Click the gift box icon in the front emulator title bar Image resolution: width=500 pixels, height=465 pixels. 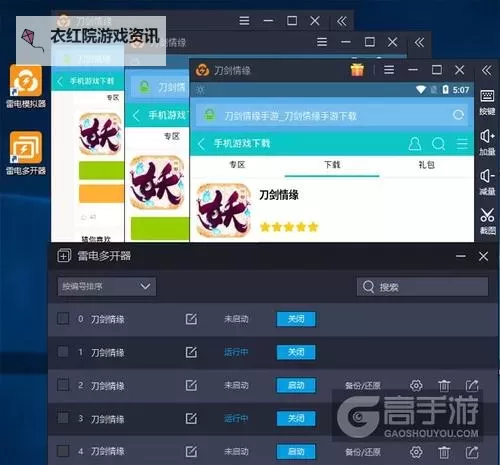coord(357,70)
